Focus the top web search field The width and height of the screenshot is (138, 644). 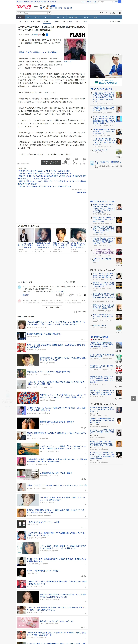104,2
